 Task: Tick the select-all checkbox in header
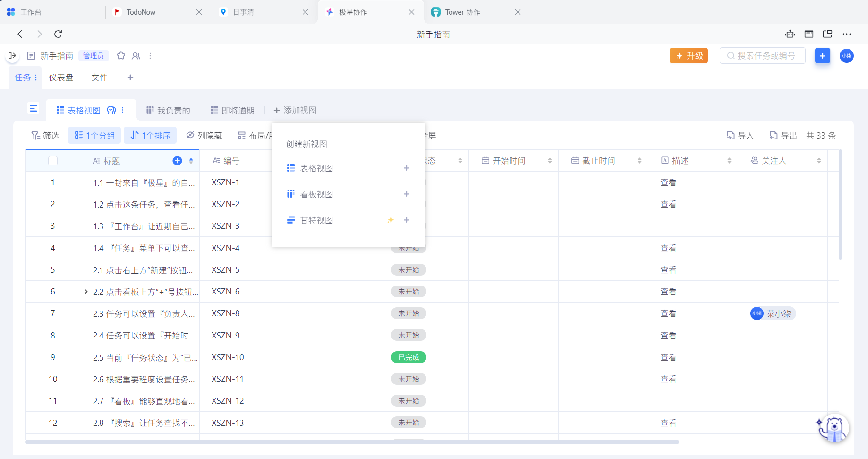(53, 161)
